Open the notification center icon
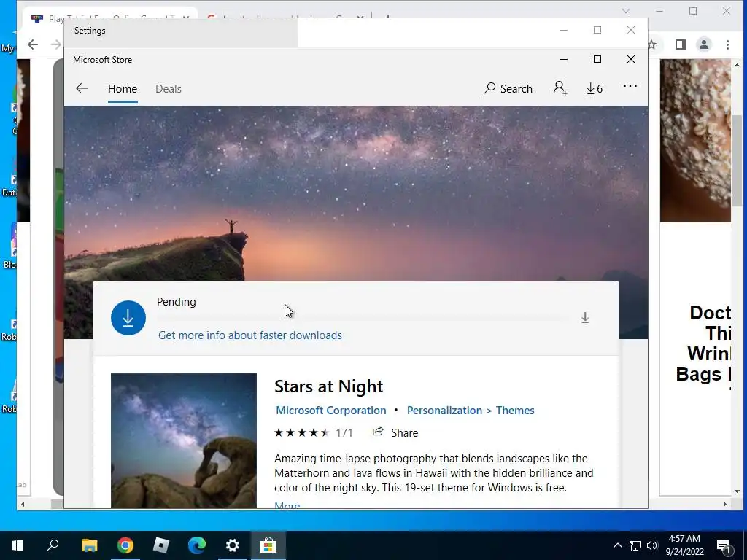The height and width of the screenshot is (560, 747). [724, 545]
